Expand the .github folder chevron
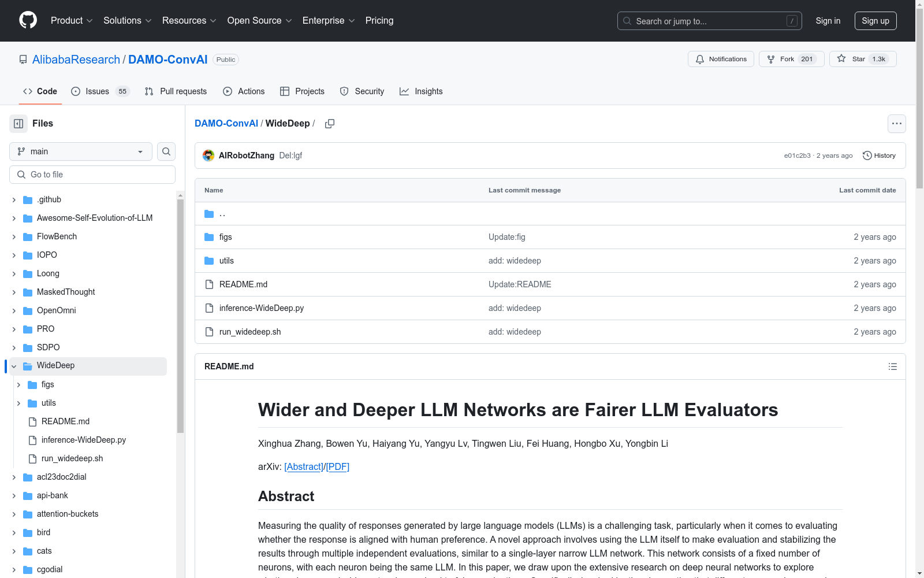924x578 pixels. point(14,200)
